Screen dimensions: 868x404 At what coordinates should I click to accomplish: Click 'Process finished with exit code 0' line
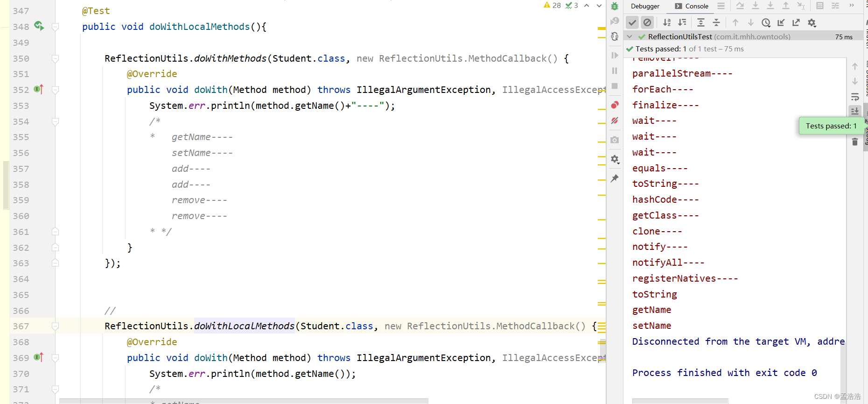724,373
